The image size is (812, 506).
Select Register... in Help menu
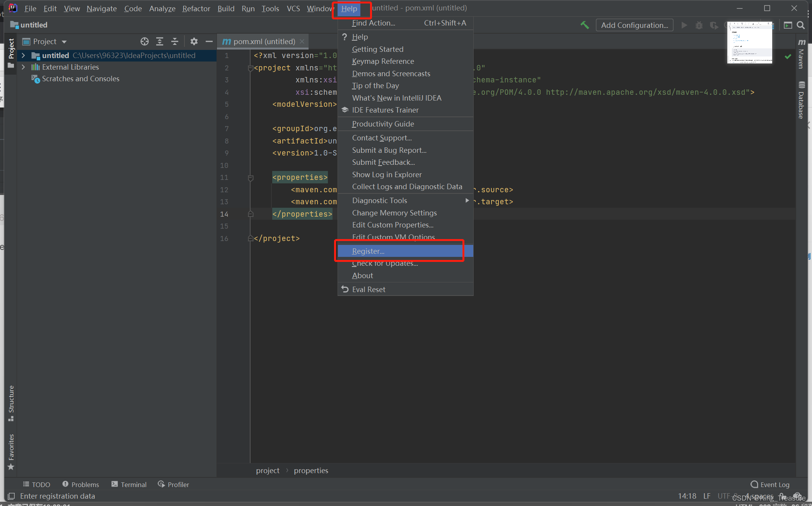click(405, 251)
